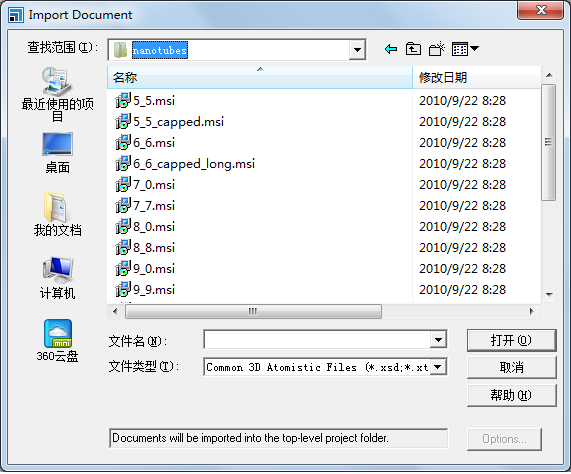Viewport: 571px width, 474px height.
Task: Open Recent Items in the sidebar
Action: coord(57,95)
